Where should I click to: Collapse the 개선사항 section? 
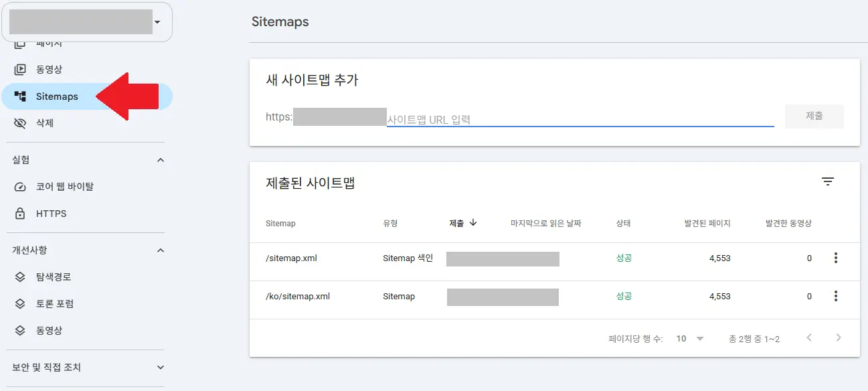pyautogui.click(x=160, y=250)
